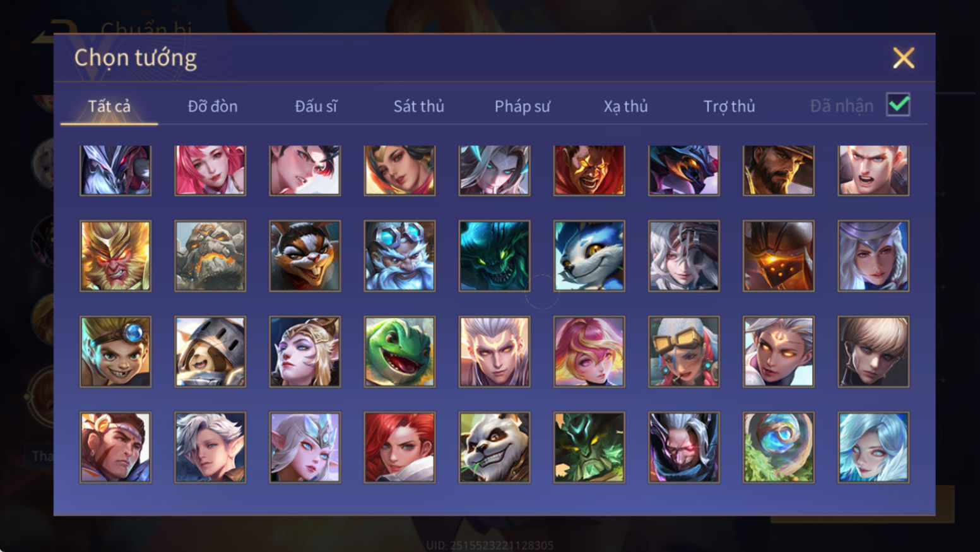Select the rock golem hero portrait
This screenshot has height=552, width=980.
tap(210, 256)
